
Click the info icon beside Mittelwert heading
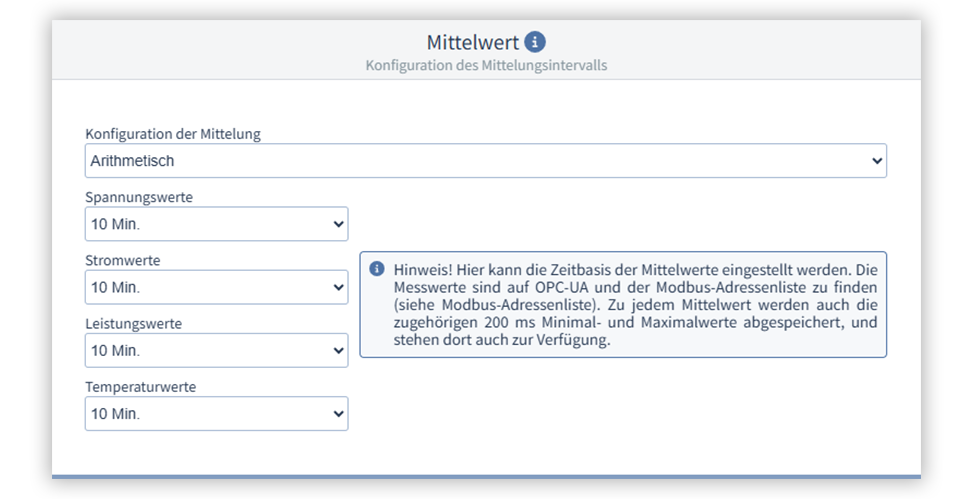click(536, 42)
